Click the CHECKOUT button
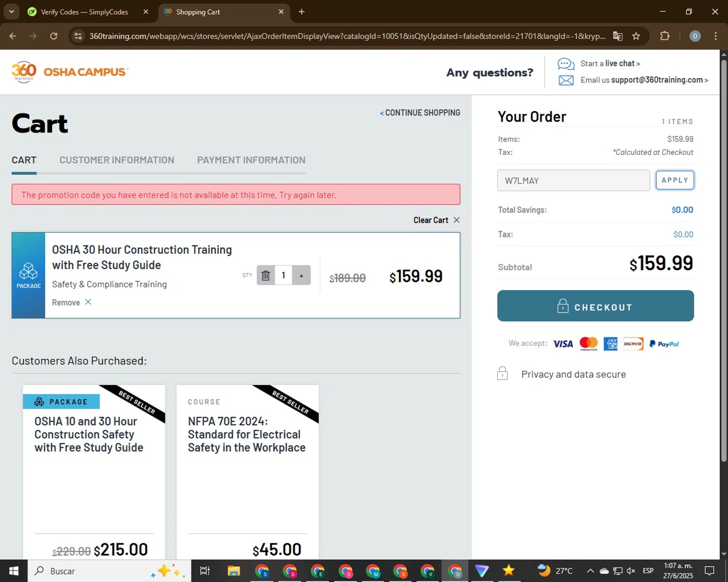 (596, 306)
